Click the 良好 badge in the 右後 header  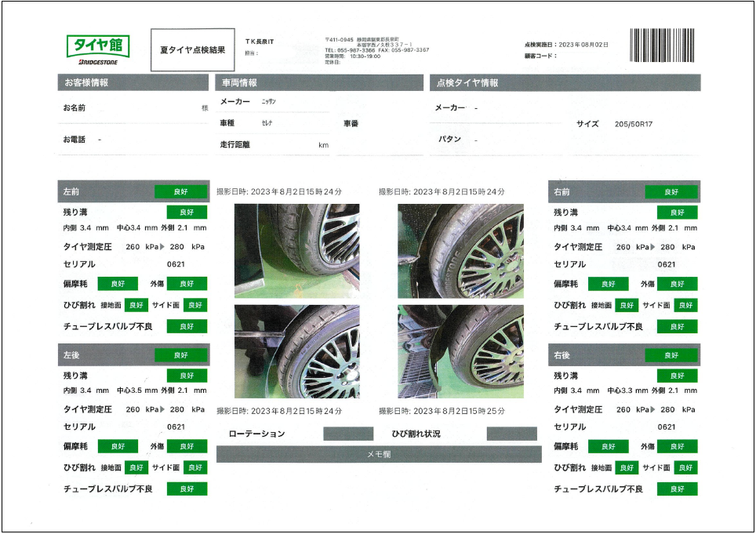(x=671, y=355)
